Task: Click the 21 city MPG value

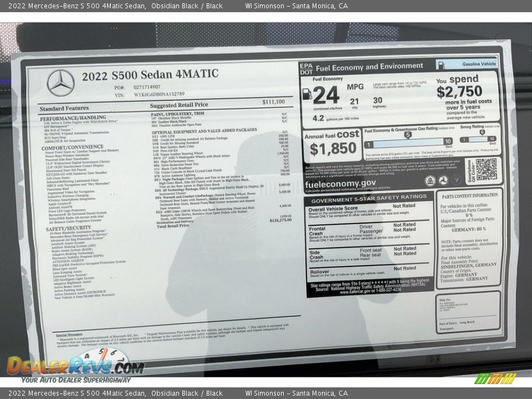Action: pyautogui.click(x=355, y=101)
